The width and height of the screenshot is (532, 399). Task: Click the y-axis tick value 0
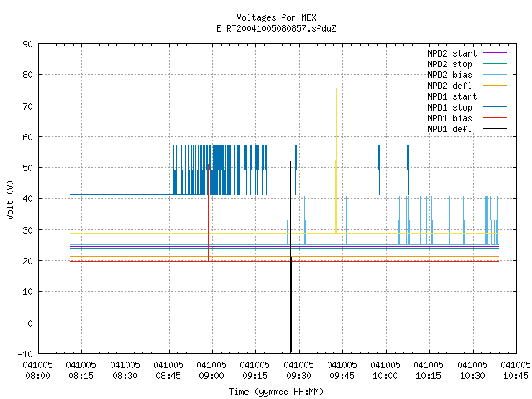tap(30, 323)
